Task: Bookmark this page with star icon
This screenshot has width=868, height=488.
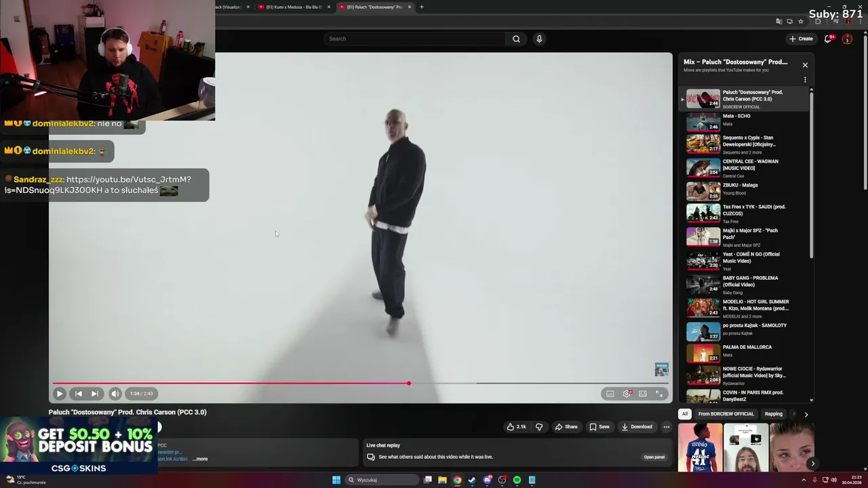Action: pyautogui.click(x=801, y=22)
